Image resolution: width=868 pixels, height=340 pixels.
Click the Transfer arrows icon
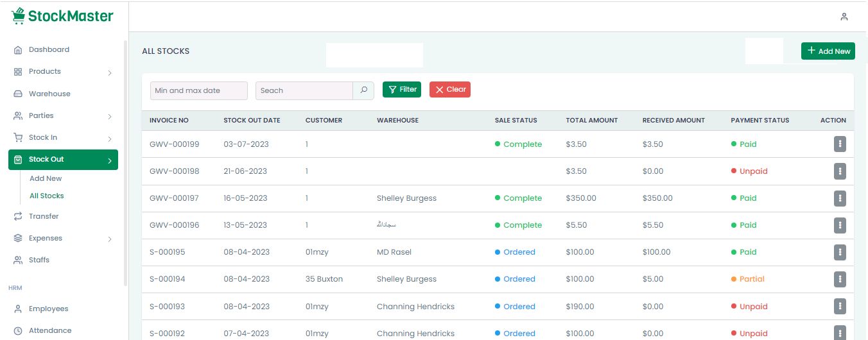pyautogui.click(x=18, y=217)
